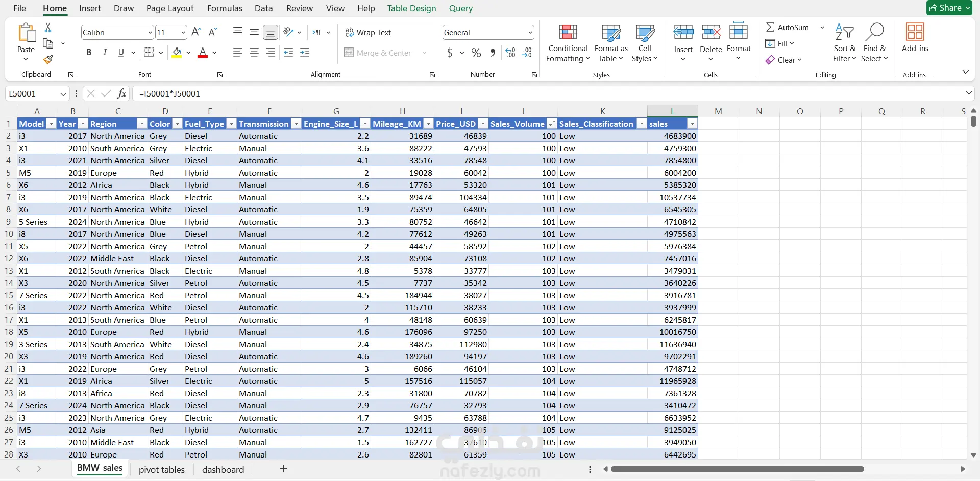Open the Region column filter dropdown

point(142,124)
